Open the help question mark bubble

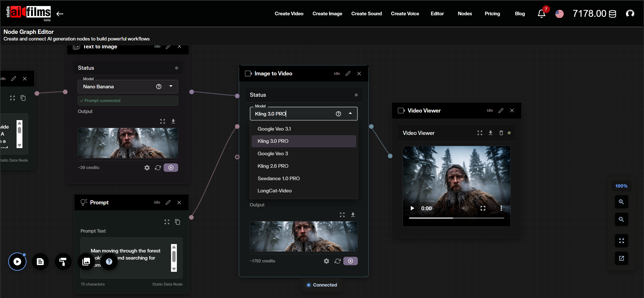coord(109,261)
